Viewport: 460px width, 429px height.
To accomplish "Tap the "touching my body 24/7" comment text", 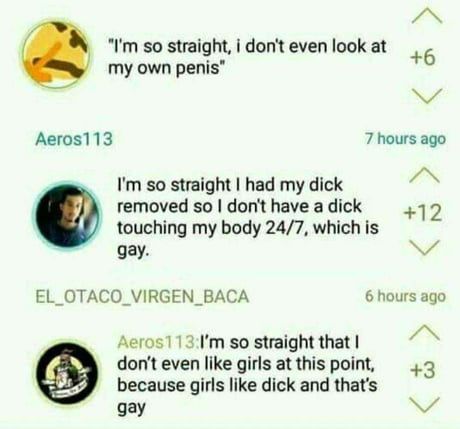I will tap(248, 217).
